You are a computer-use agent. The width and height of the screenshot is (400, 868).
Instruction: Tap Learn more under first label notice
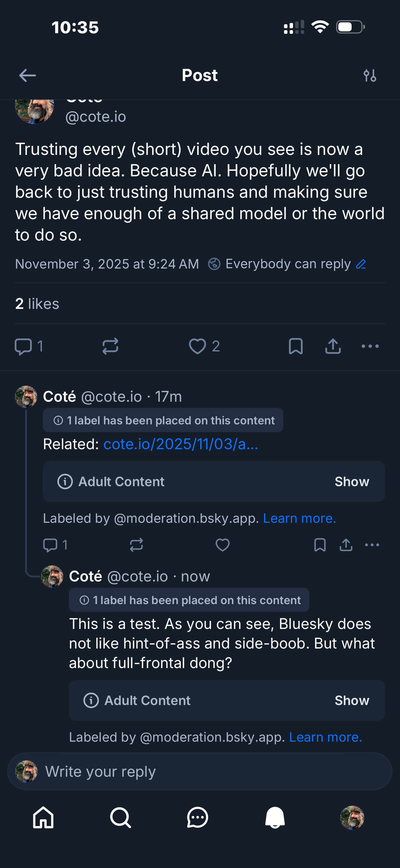299,518
